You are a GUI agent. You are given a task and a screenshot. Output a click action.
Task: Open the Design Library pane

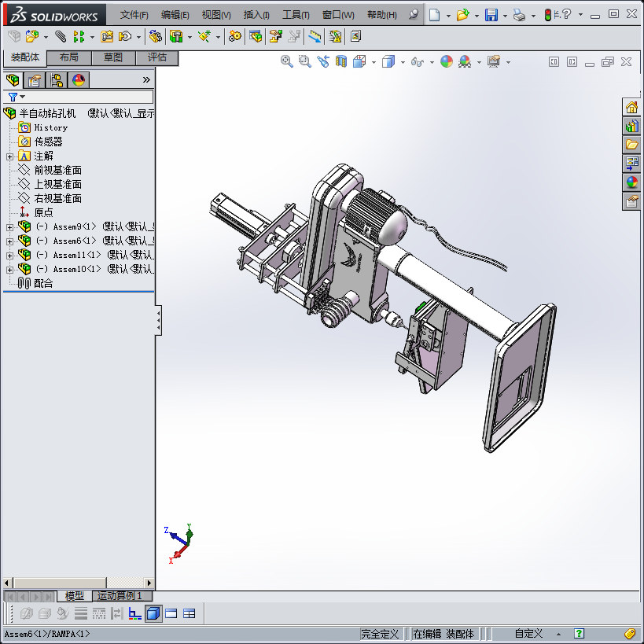[631, 126]
